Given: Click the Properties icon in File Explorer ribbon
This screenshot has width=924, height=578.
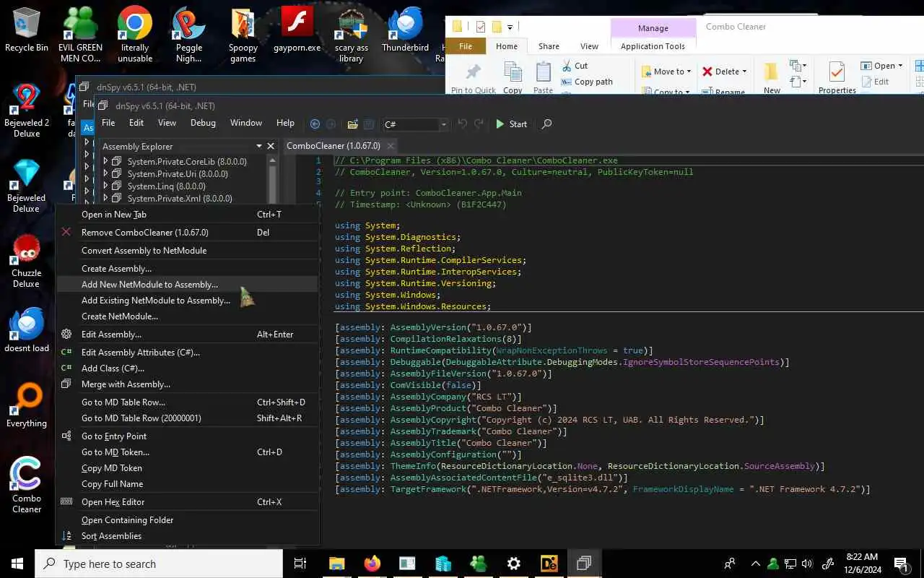Looking at the screenshot, I should (837, 73).
